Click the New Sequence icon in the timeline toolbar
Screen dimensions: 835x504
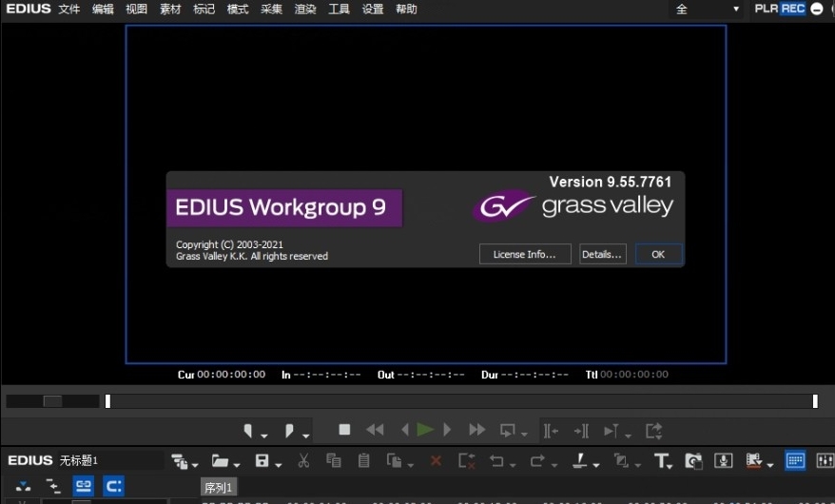180,461
